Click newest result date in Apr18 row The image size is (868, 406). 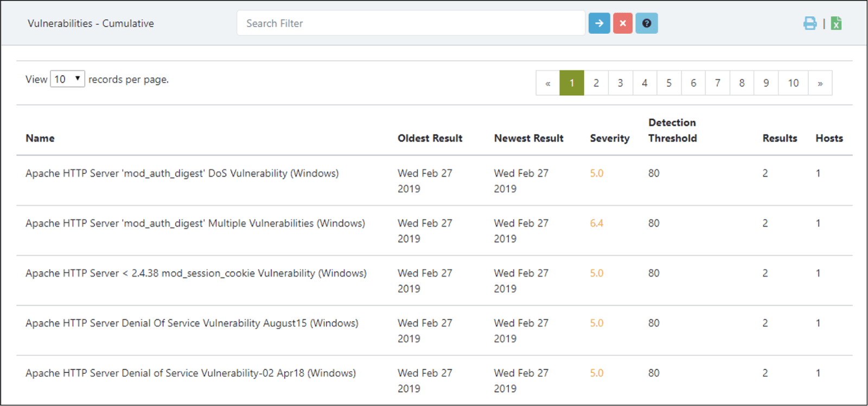(521, 381)
